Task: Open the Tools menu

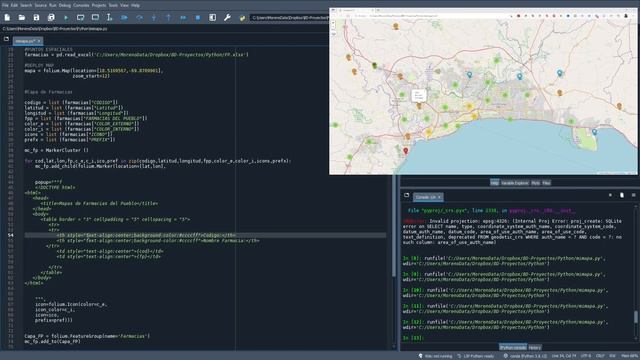Action: [x=113, y=5]
